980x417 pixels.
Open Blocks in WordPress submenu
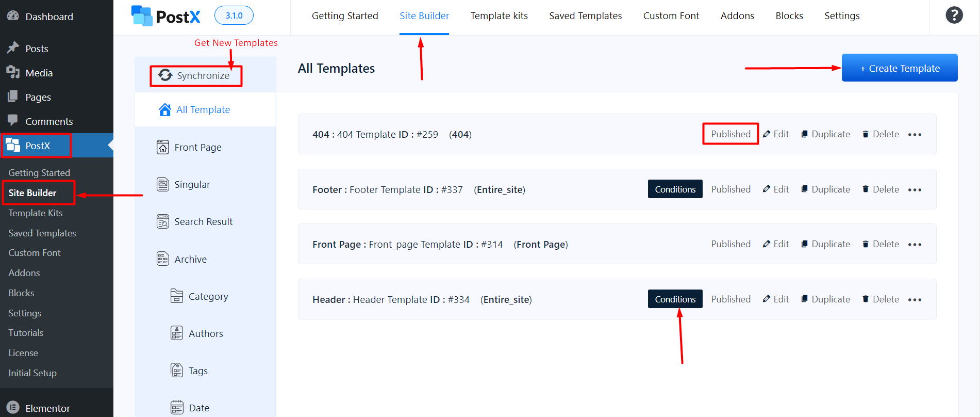[21, 293]
